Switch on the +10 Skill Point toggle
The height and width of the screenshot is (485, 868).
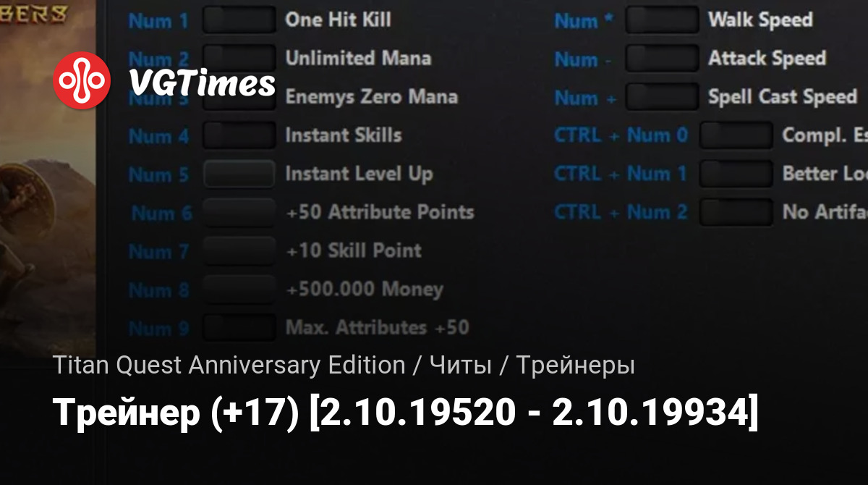pos(239,250)
